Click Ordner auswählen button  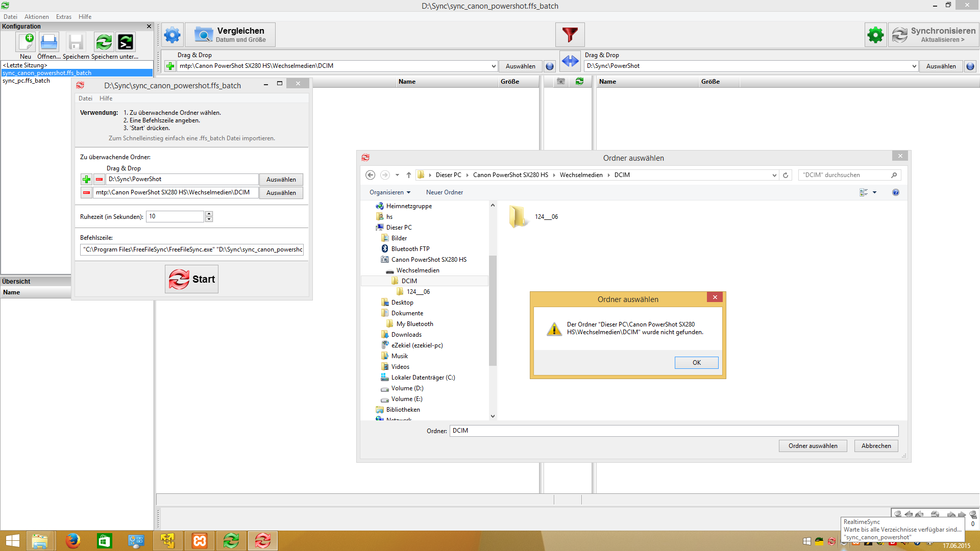click(813, 446)
